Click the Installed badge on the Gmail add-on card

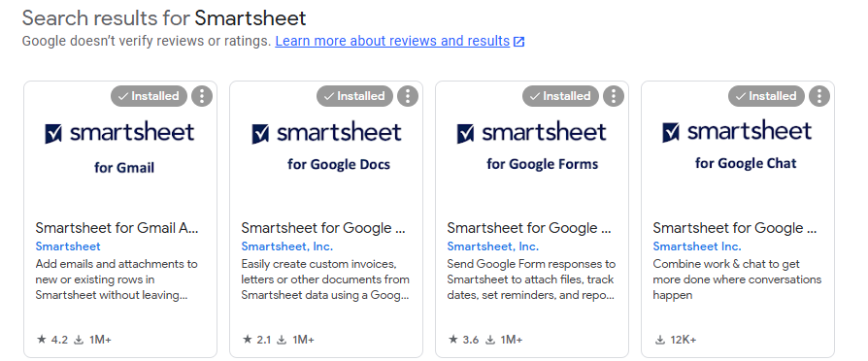[149, 96]
